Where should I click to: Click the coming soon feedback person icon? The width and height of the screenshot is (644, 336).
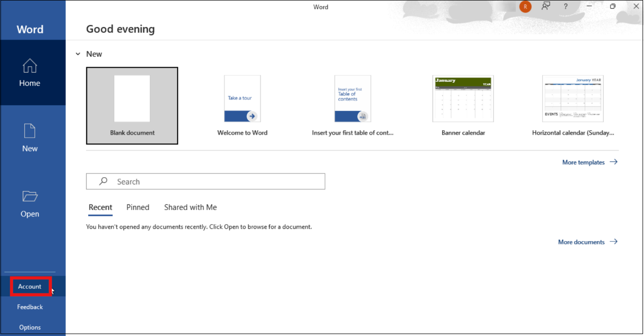click(x=546, y=7)
